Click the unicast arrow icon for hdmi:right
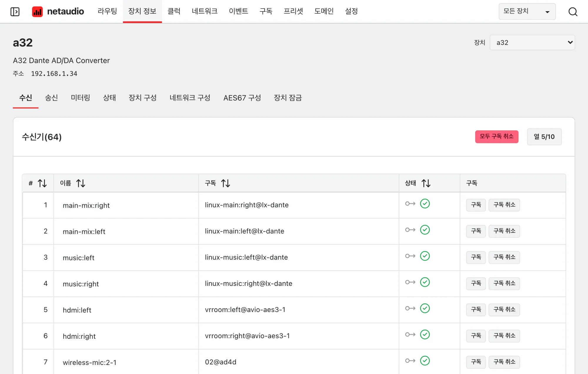588x374 pixels. coord(410,334)
